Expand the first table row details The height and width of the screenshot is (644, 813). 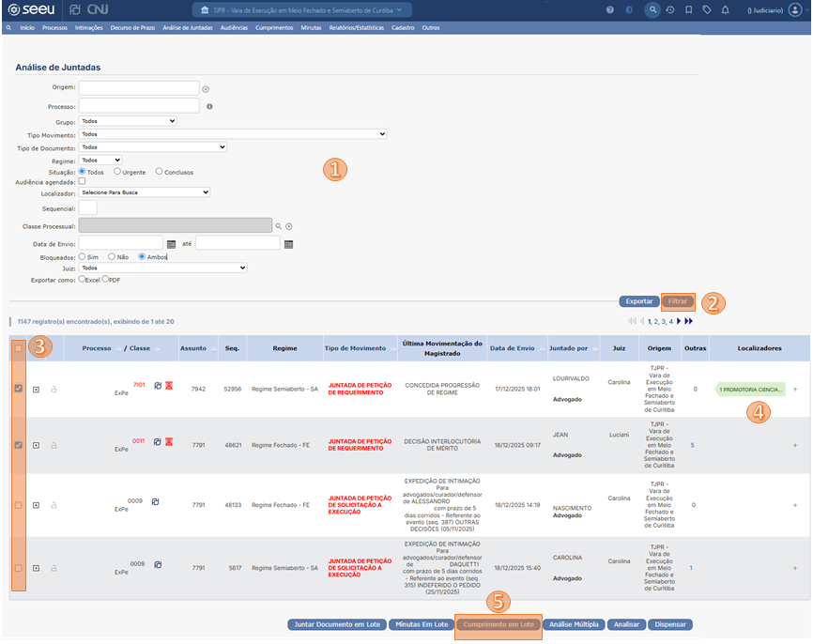coord(36,390)
